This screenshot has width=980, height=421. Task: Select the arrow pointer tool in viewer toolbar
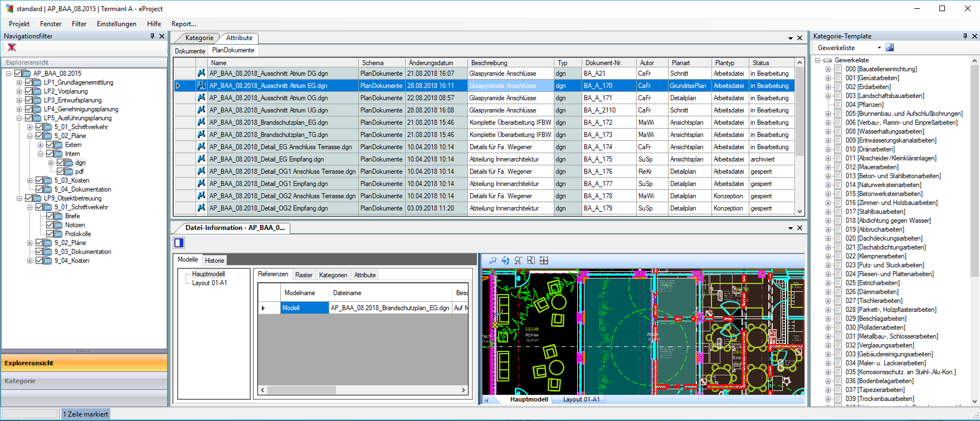pos(493,260)
